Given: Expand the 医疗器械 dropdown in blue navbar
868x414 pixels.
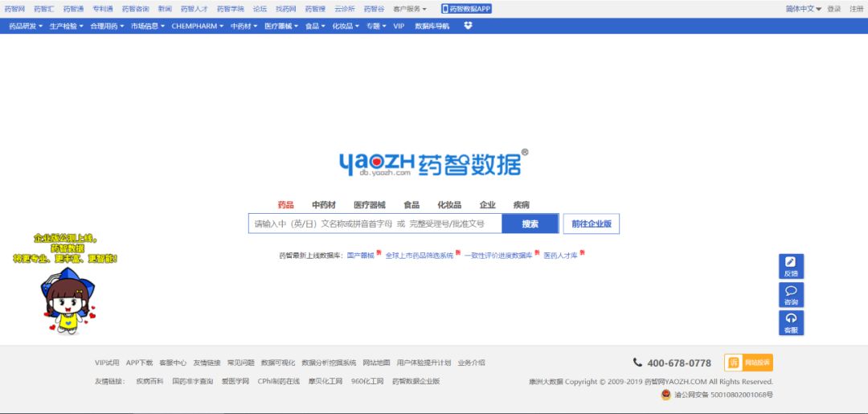Looking at the screenshot, I should (281, 26).
